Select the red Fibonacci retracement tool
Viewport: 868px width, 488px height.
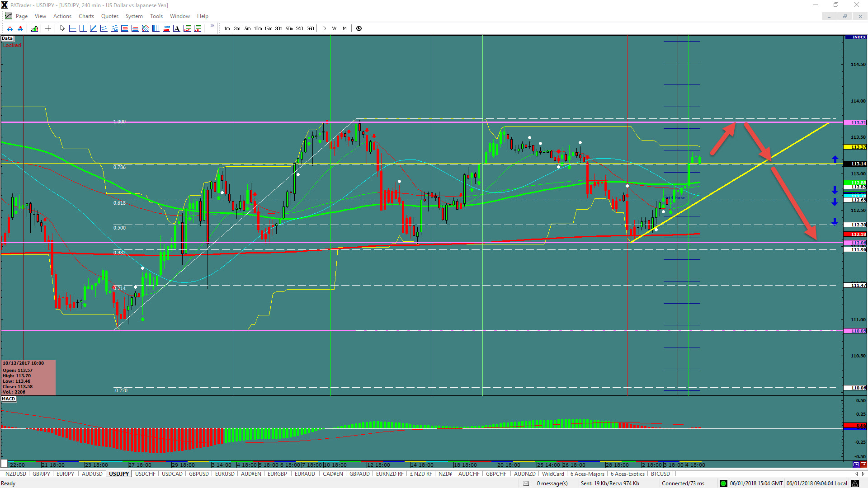tap(124, 28)
